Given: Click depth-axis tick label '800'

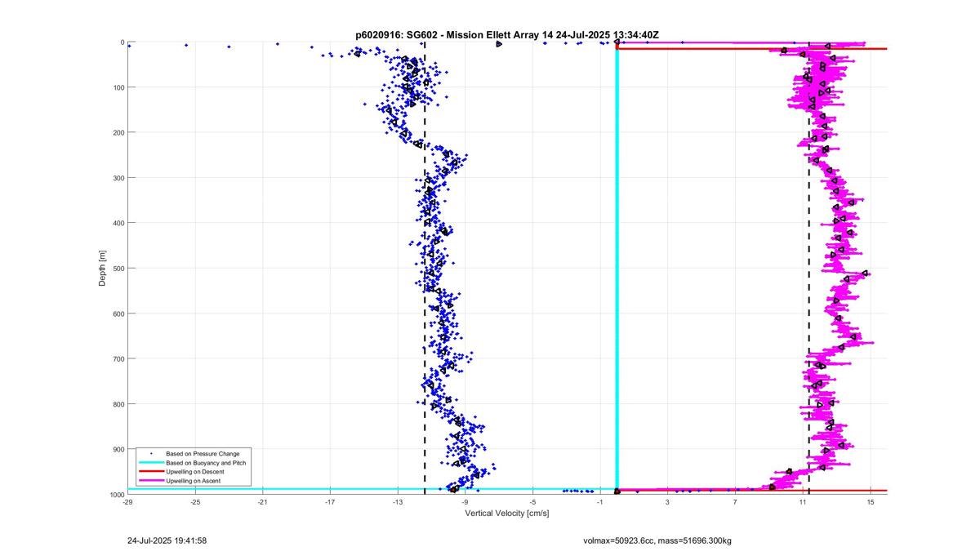Looking at the screenshot, I should (118, 404).
